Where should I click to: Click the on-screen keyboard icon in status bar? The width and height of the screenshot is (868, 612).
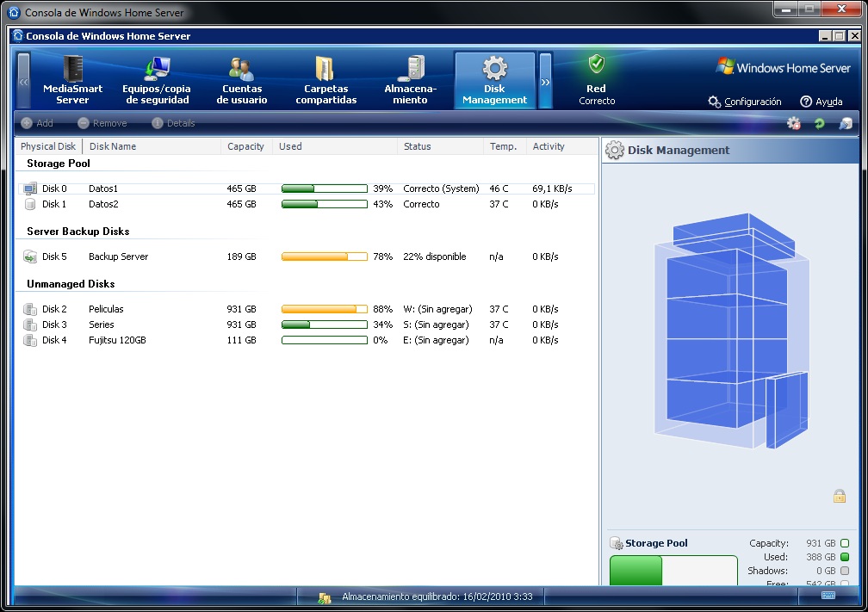tap(828, 596)
